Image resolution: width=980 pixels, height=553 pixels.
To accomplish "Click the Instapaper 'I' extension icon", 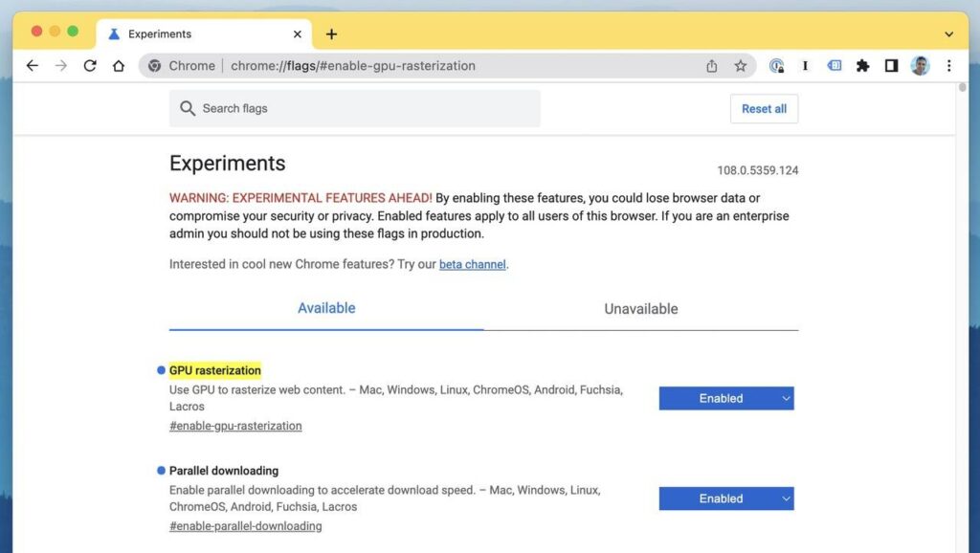I will tap(805, 66).
